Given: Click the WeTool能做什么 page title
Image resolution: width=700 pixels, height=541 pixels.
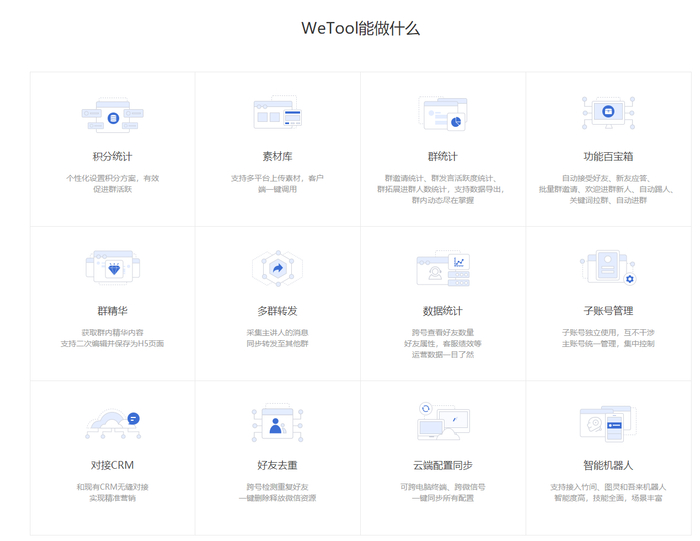Looking at the screenshot, I should tap(361, 29).
